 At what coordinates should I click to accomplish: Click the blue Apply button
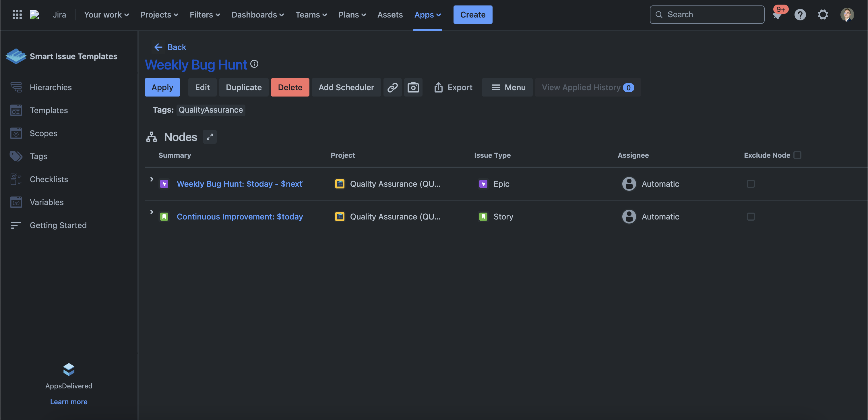click(162, 87)
